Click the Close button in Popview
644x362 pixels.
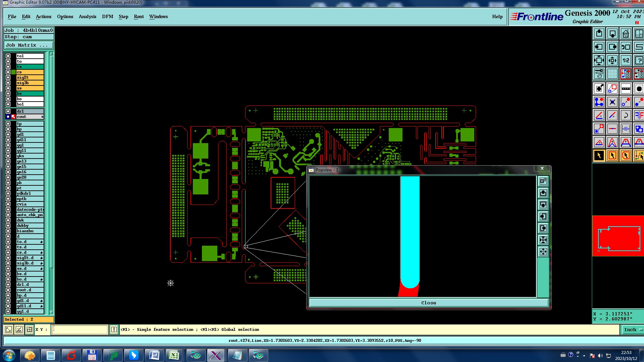428,303
